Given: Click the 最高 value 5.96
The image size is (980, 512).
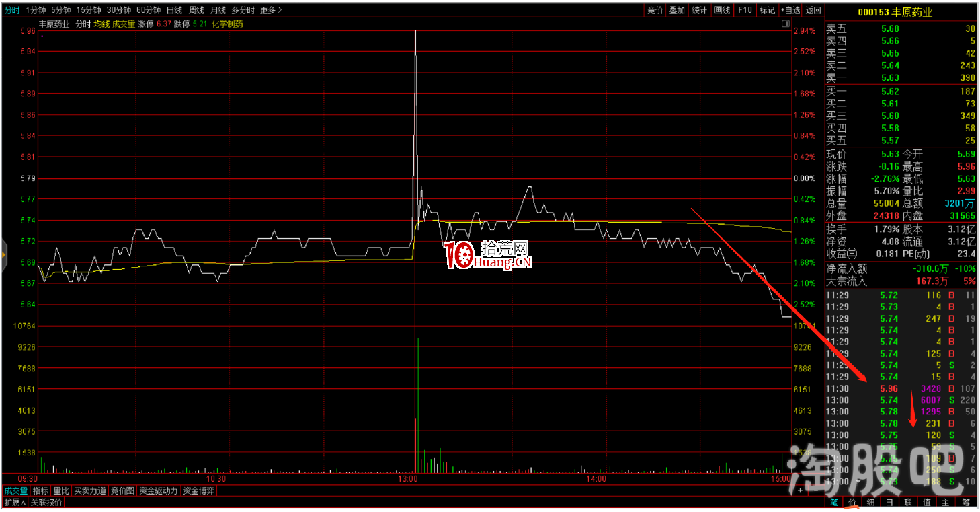Looking at the screenshot, I should pyautogui.click(x=966, y=166).
